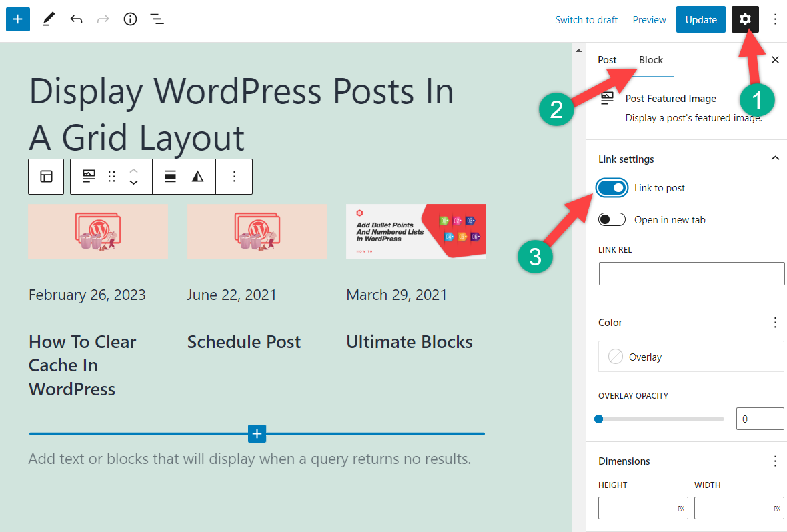This screenshot has height=532, width=787.
Task: Open block settings with the gear icon
Action: (744, 19)
